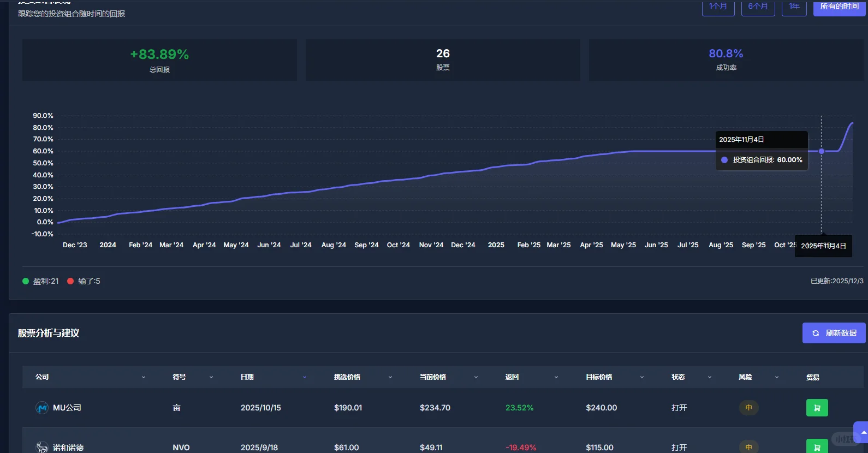Sort by 日期 column using its chevron
The image size is (868, 453).
coord(305,377)
